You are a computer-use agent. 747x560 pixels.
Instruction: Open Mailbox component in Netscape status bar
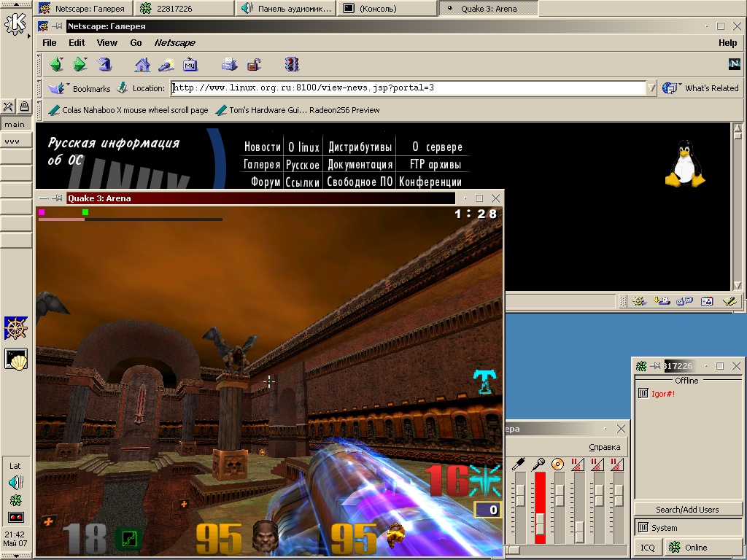(x=662, y=301)
